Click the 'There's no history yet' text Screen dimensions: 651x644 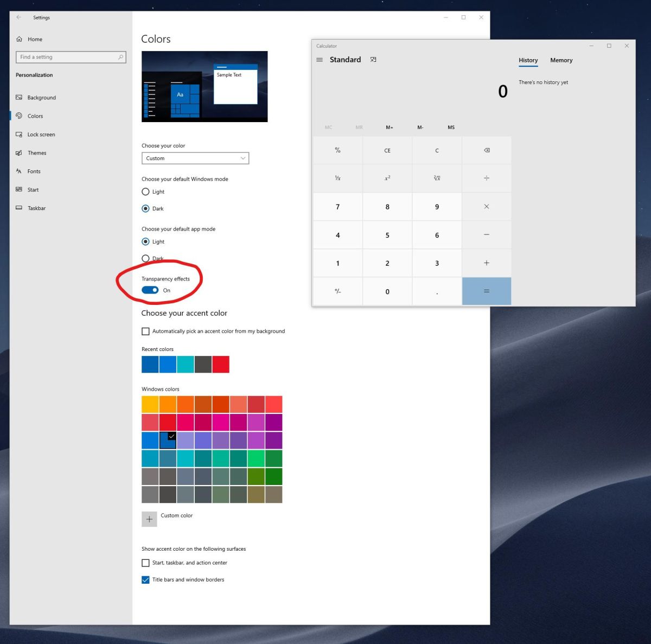pos(544,82)
